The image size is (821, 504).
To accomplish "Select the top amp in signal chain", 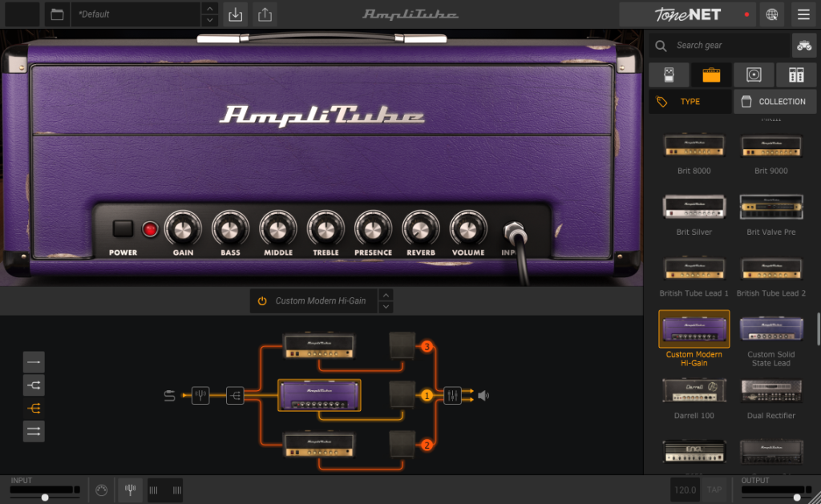I will [319, 345].
